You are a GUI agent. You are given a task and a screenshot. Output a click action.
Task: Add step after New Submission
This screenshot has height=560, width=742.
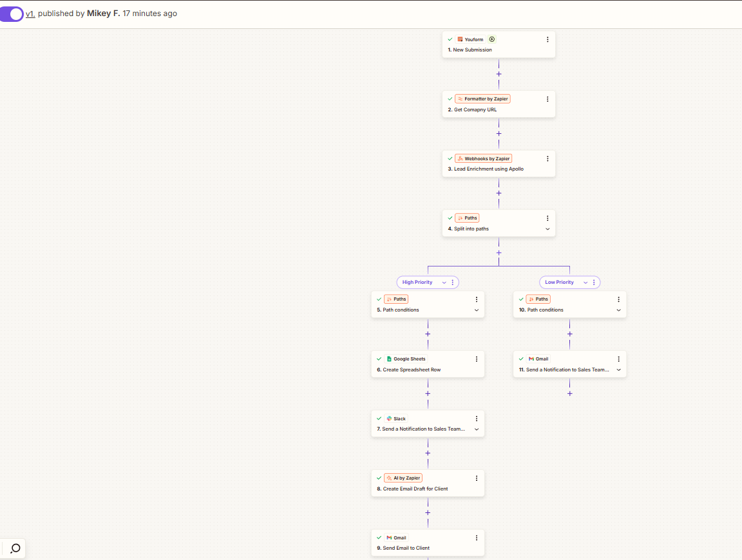[x=499, y=74]
